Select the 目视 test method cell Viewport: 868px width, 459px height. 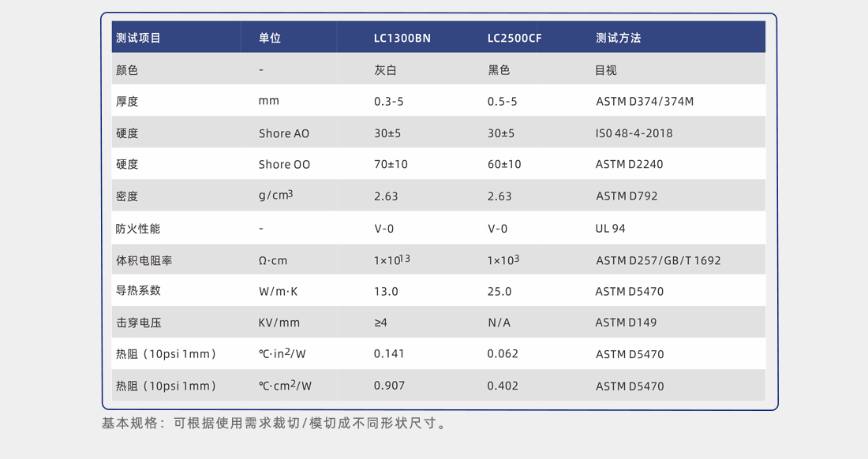coord(606,70)
